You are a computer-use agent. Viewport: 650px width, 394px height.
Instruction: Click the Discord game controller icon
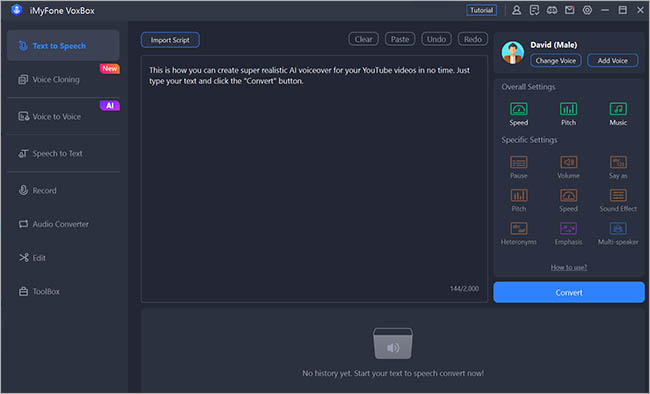552,10
